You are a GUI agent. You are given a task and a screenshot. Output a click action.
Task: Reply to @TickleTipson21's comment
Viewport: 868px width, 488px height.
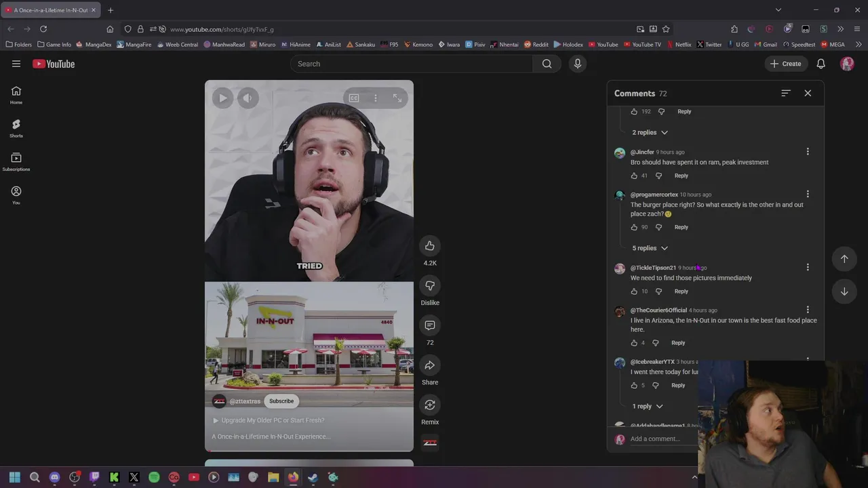point(681,291)
